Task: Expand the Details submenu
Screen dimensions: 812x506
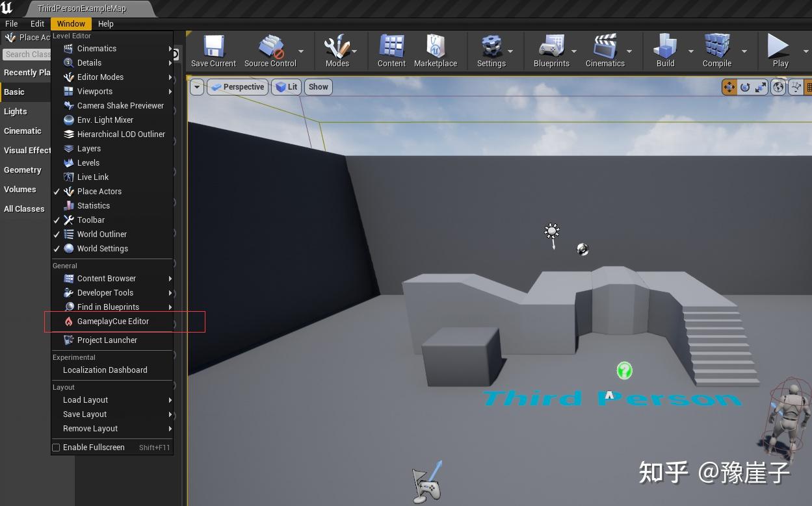Action: click(x=112, y=63)
